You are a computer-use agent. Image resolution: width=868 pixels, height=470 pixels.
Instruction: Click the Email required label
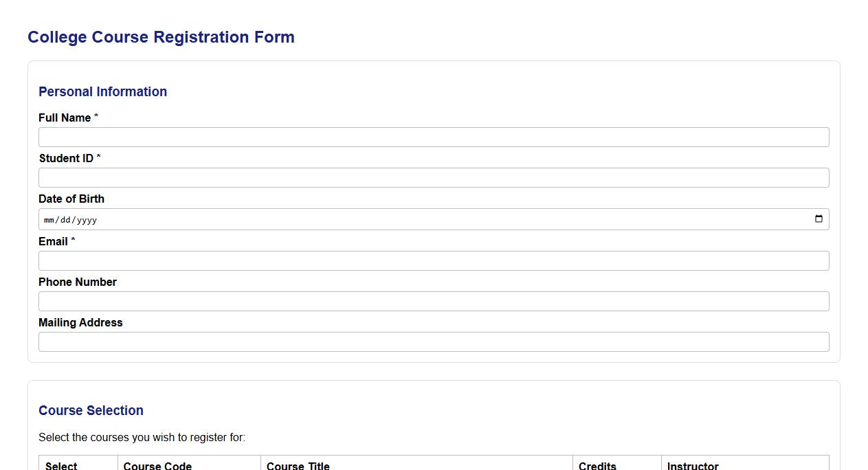pos(56,241)
